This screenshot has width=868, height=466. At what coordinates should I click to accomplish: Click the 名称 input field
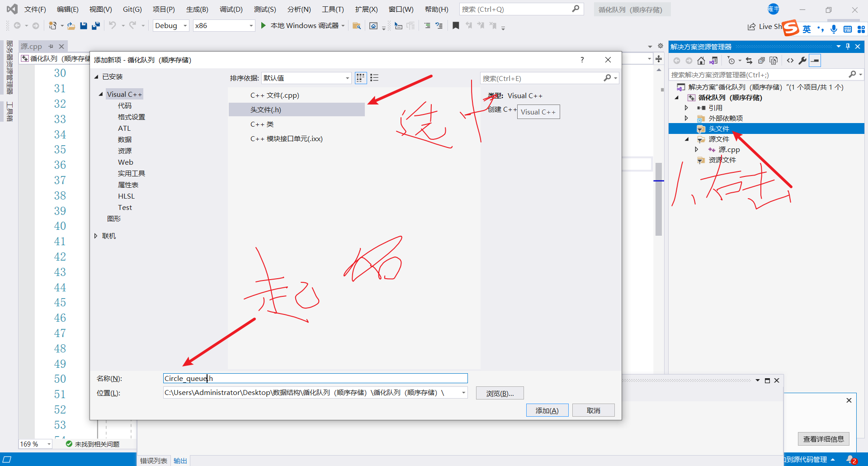click(x=315, y=378)
